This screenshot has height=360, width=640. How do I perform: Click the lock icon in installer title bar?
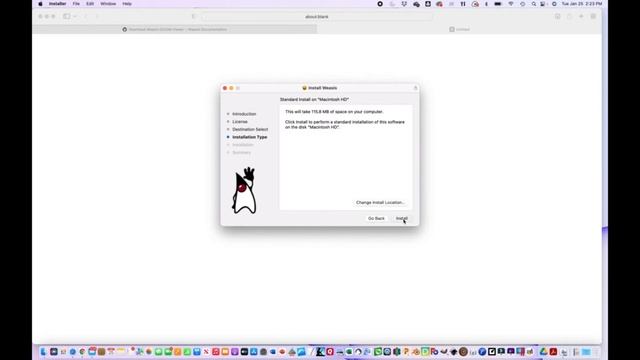[416, 88]
